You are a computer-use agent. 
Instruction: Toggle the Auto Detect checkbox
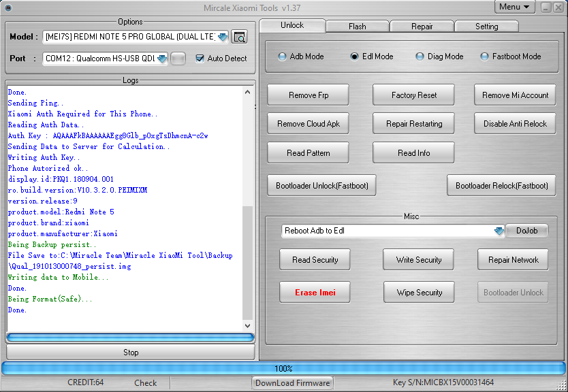click(x=200, y=59)
